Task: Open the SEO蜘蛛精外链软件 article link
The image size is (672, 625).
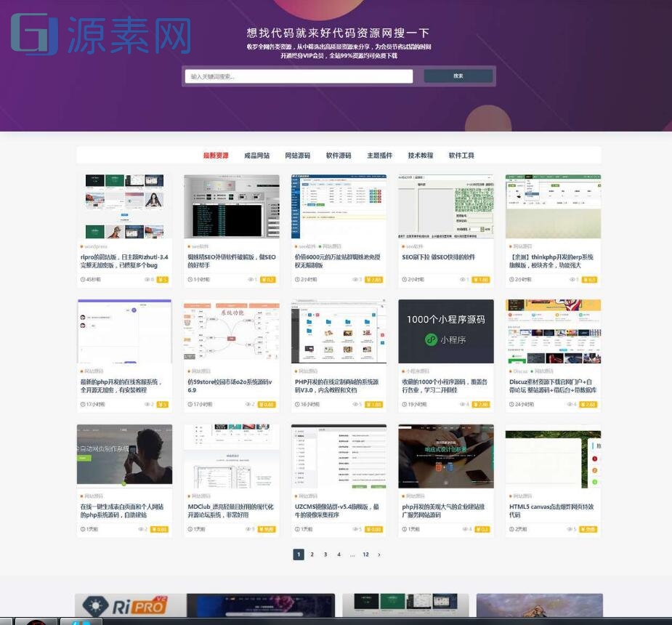Action: point(231,260)
